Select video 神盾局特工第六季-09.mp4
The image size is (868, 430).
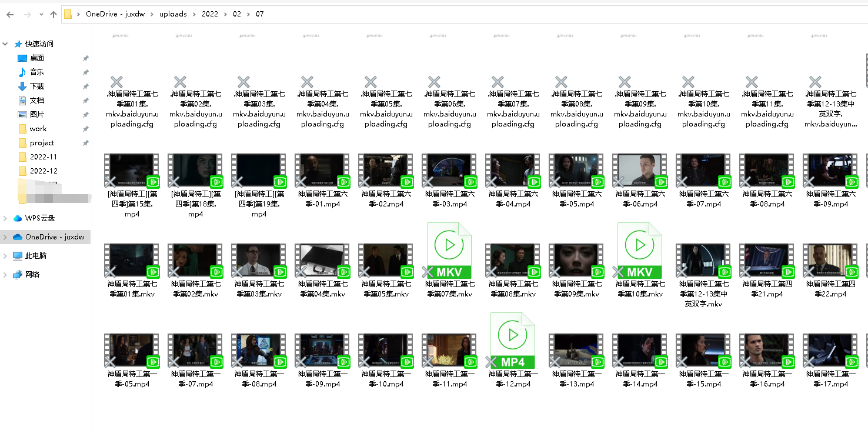[830, 181]
